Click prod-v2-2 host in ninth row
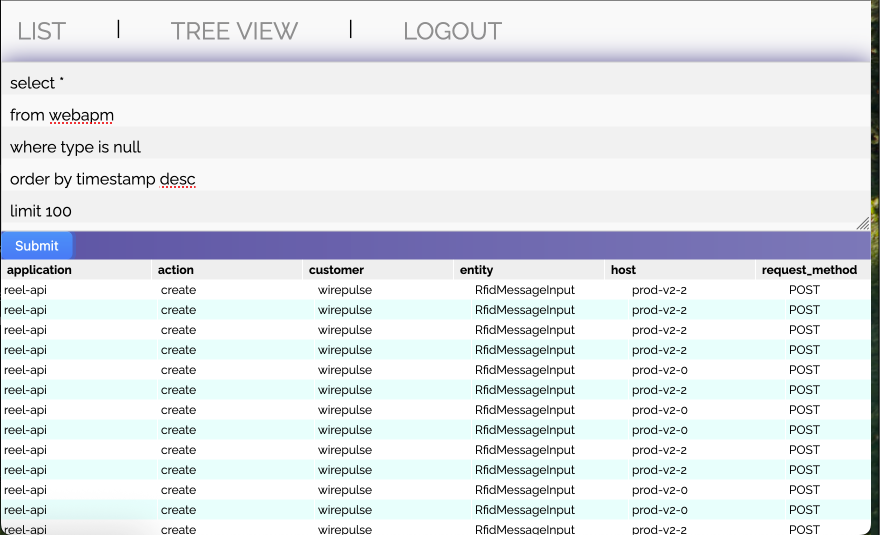This screenshot has width=880, height=535. (659, 450)
